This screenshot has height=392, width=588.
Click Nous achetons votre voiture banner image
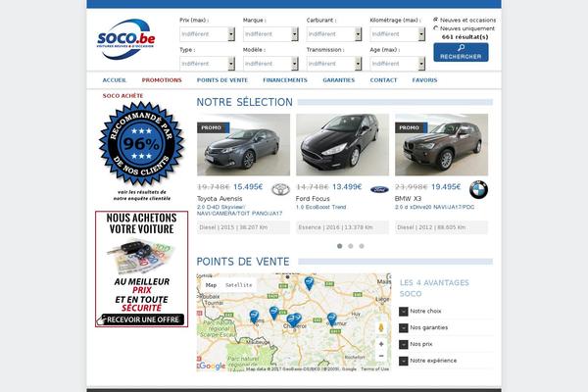point(142,269)
